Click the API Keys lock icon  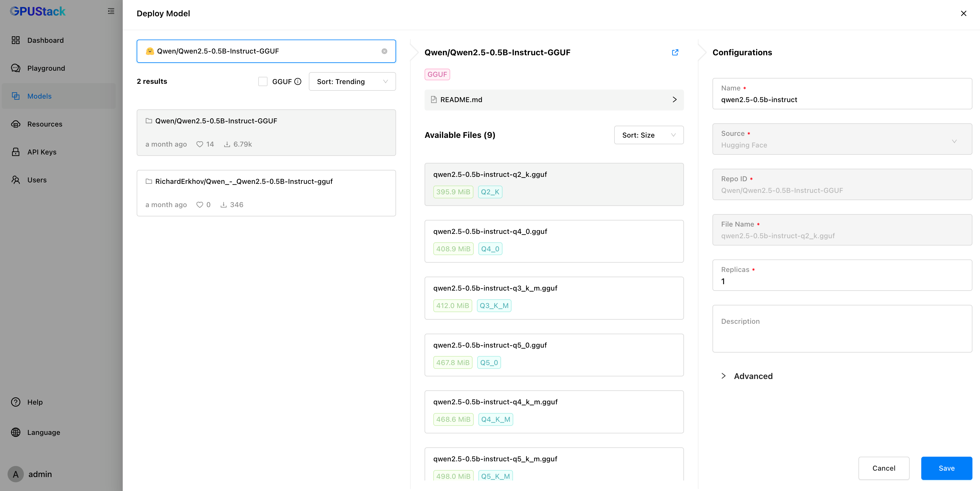[16, 152]
